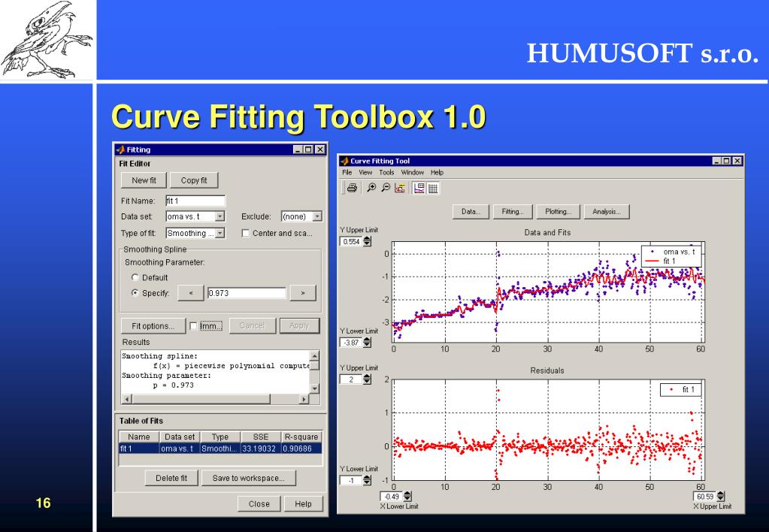Click Save to workspace button
Image resolution: width=769 pixels, height=532 pixels.
pyautogui.click(x=248, y=478)
